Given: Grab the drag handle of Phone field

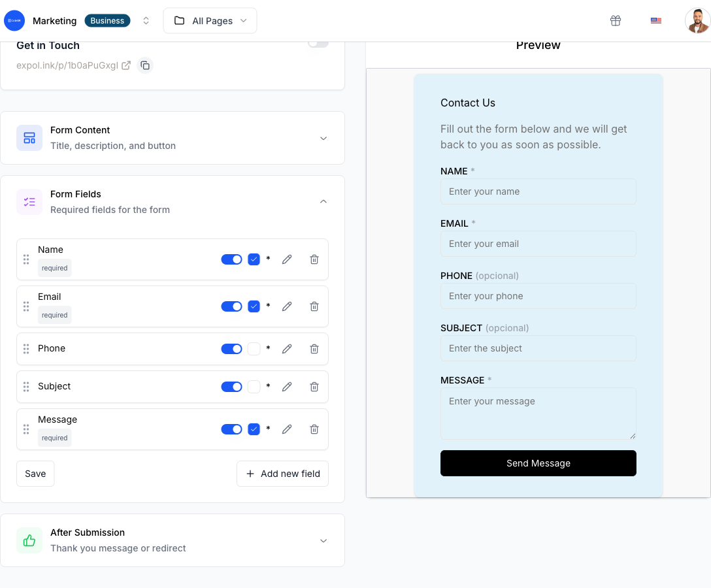Looking at the screenshot, I should pos(26,349).
